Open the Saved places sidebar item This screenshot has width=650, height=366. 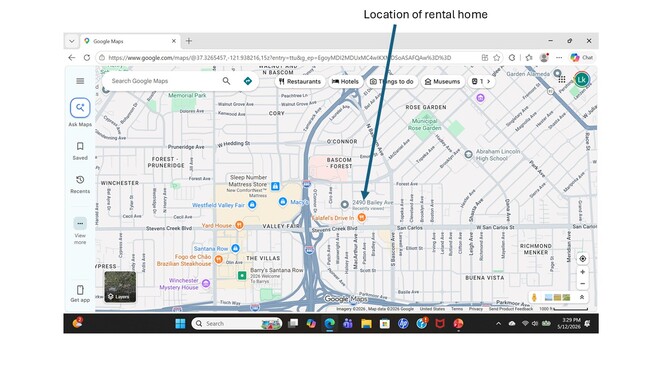(80, 151)
